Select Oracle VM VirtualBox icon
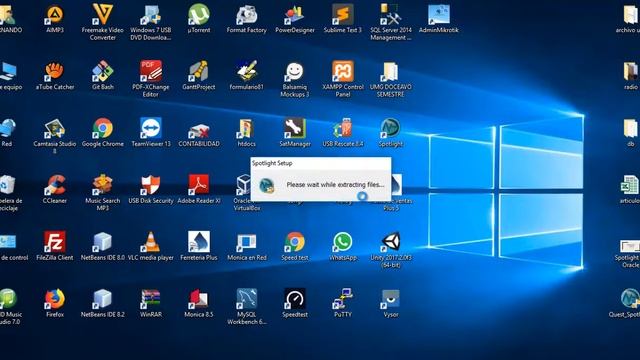Screen dimensions: 640x360 [x=244, y=185]
